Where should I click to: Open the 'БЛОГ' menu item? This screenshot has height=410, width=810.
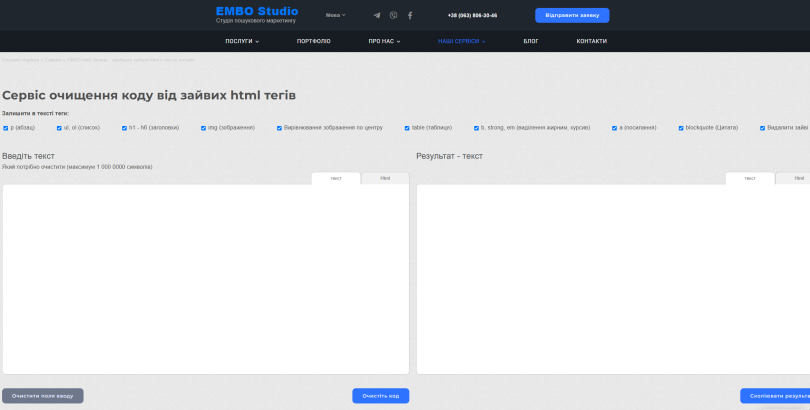pyautogui.click(x=531, y=41)
